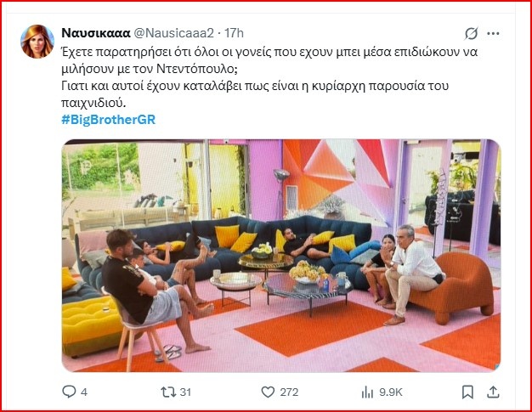Click the 9.9K views count
Image resolution: width=532 pixels, height=412 pixels.
391,392
